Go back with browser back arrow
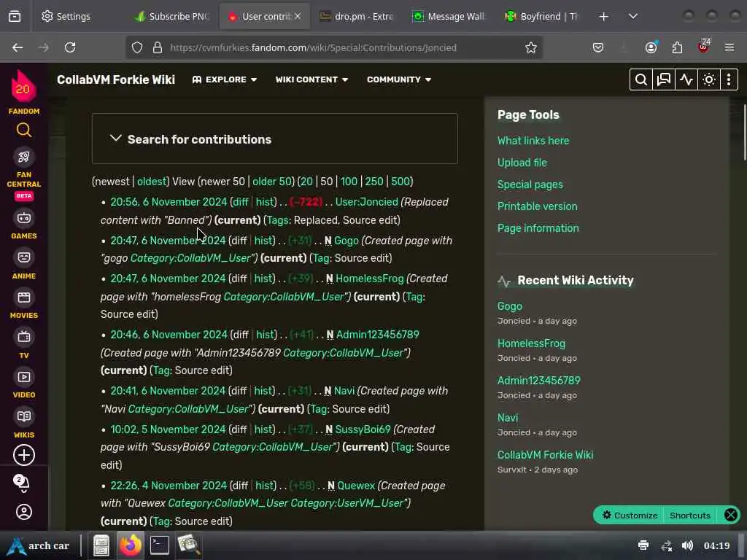Screen dimensions: 747x560 [x=18, y=47]
